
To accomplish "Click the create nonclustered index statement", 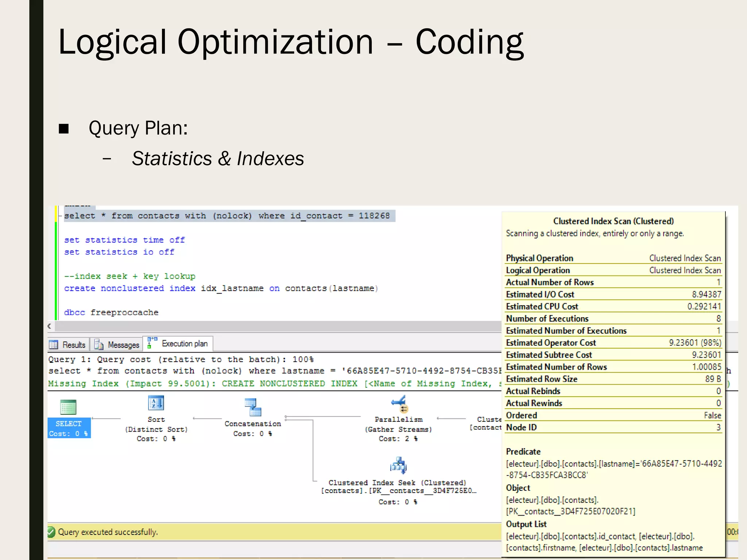I will 221,288.
